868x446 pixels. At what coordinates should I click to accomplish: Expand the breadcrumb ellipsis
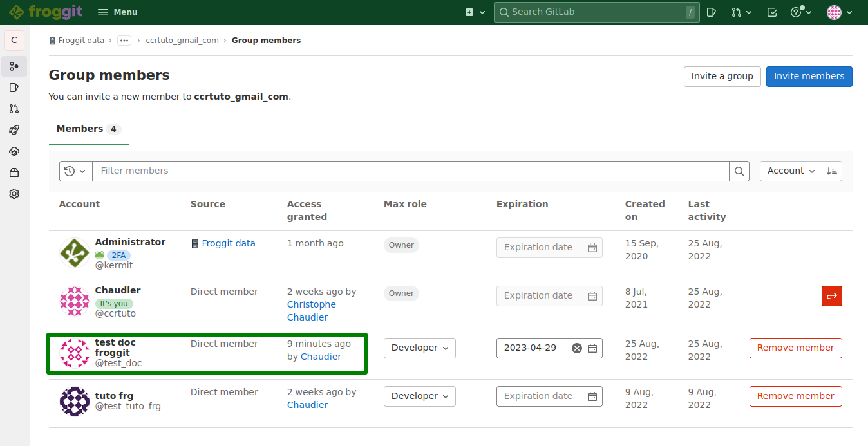(124, 41)
